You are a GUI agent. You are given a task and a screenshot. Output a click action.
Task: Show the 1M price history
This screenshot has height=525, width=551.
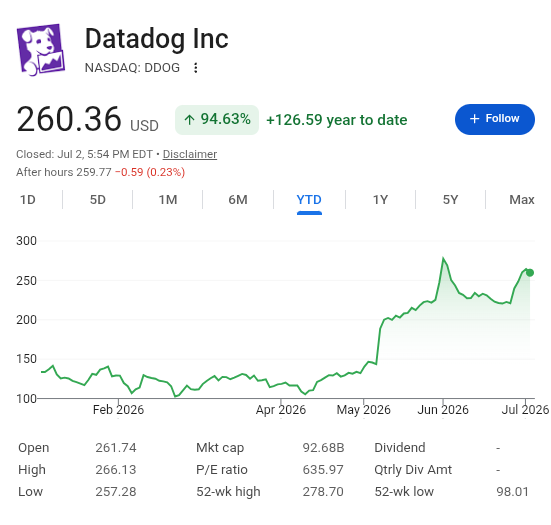pyautogui.click(x=168, y=200)
